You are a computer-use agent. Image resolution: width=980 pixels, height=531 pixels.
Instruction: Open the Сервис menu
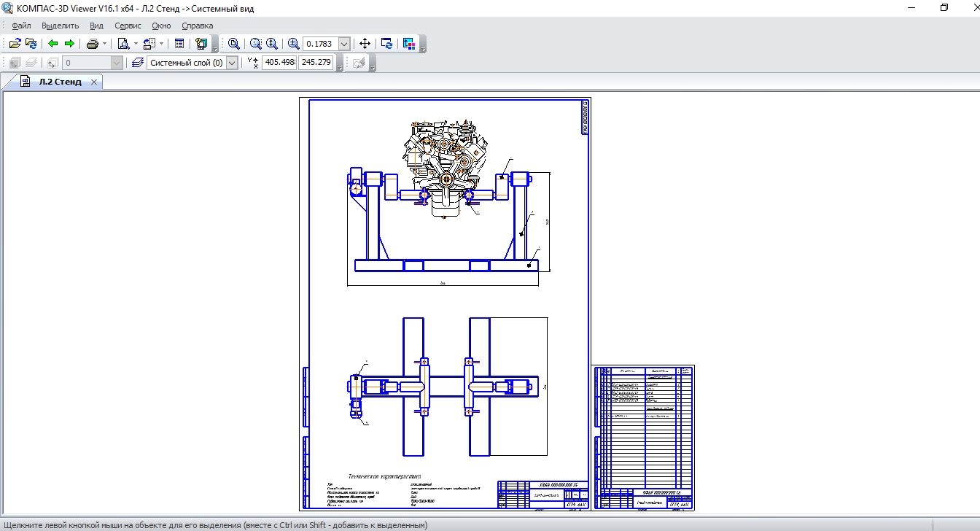click(x=128, y=26)
